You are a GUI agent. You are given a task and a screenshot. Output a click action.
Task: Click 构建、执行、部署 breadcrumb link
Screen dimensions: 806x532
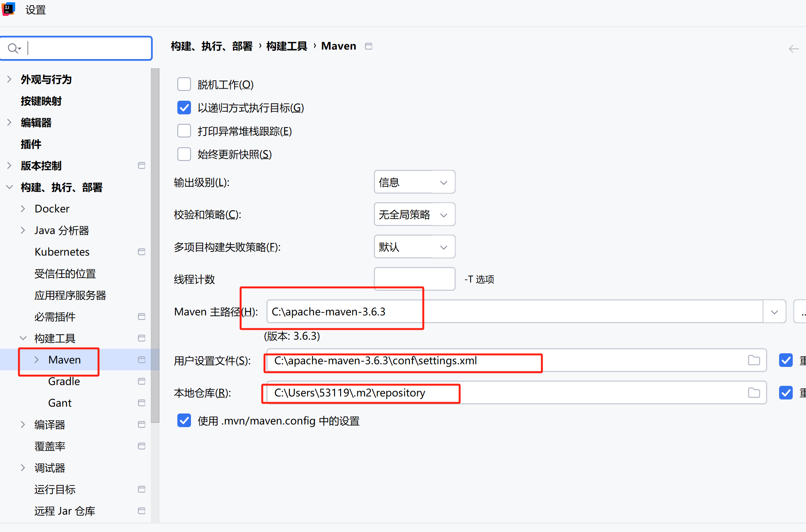click(211, 46)
